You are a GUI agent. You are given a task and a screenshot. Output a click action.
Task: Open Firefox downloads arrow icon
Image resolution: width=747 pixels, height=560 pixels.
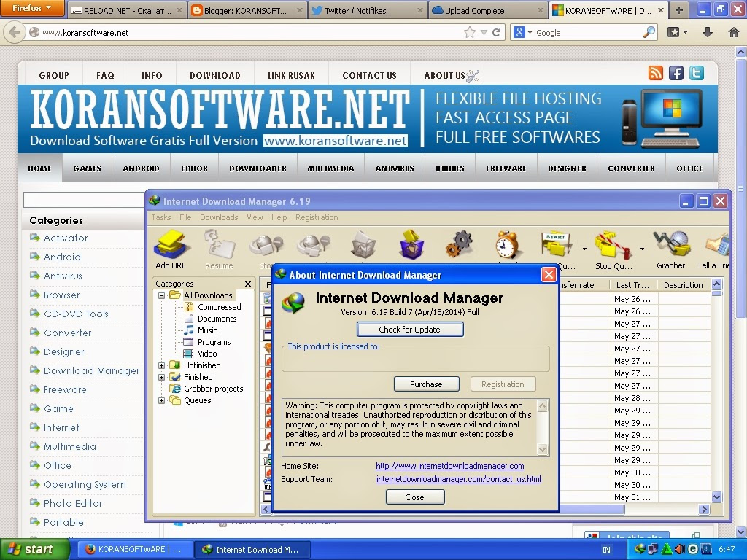[x=708, y=32]
